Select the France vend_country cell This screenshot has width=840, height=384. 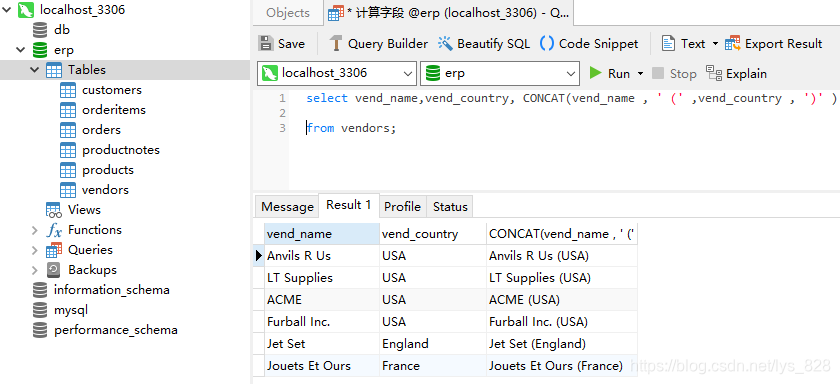point(433,366)
